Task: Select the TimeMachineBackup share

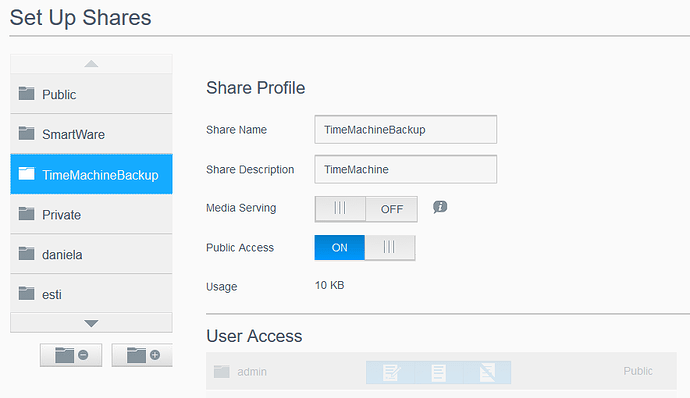Action: 91,174
